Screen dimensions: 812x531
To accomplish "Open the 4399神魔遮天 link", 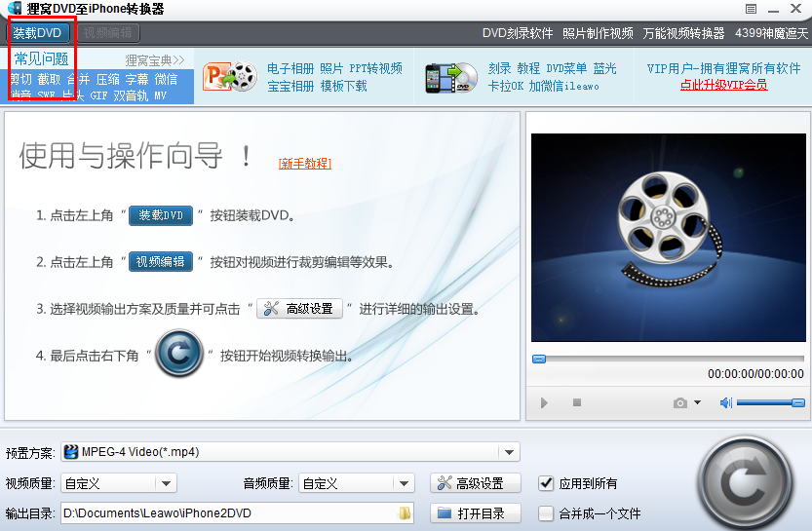I will tap(771, 34).
